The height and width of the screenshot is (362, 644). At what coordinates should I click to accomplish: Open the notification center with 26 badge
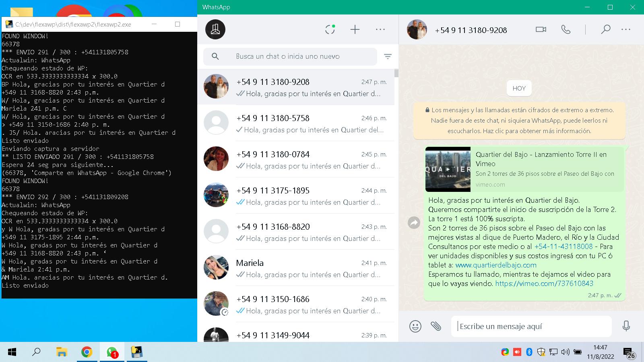[x=629, y=353]
